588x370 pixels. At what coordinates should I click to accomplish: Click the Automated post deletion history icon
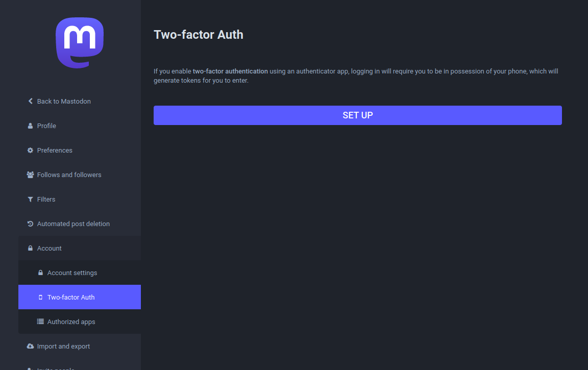[x=31, y=224]
